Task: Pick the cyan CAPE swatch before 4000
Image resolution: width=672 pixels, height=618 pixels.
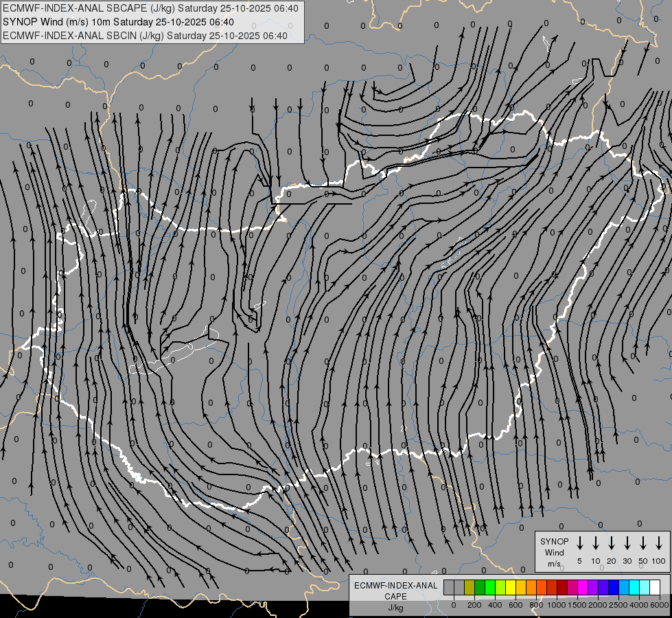Action: (634, 587)
